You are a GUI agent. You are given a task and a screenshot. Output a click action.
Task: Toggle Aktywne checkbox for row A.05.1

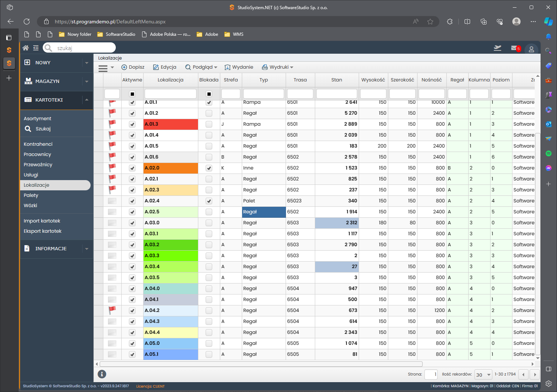(132, 354)
